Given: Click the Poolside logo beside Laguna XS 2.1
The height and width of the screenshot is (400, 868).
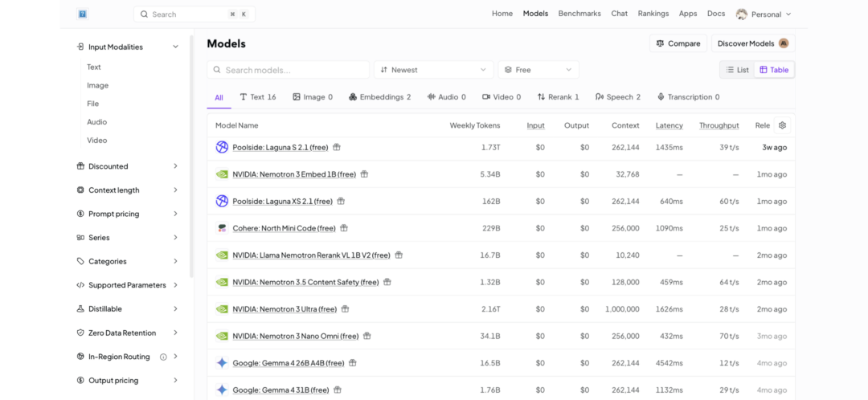Looking at the screenshot, I should [222, 202].
